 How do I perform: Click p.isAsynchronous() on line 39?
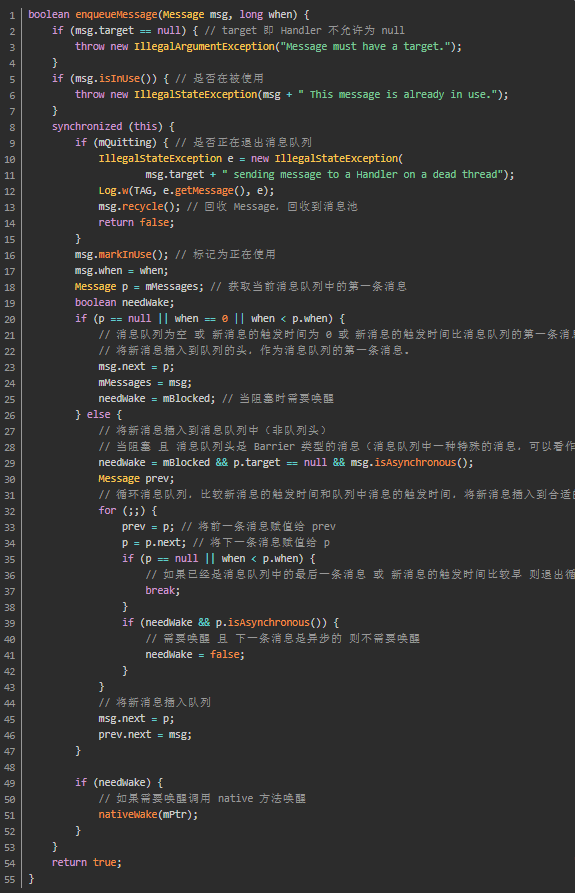click(271, 622)
